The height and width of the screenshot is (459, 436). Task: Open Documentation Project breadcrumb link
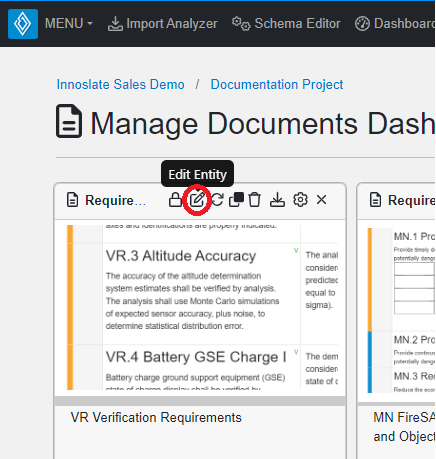pos(277,84)
